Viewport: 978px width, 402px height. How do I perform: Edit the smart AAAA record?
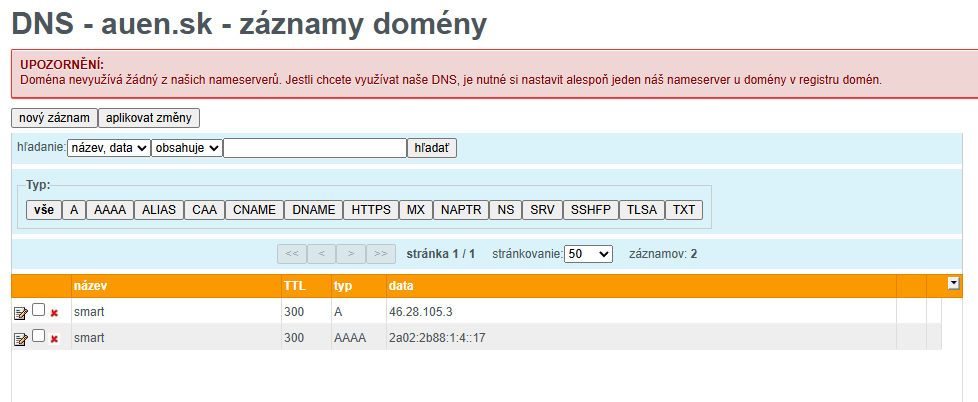point(20,339)
